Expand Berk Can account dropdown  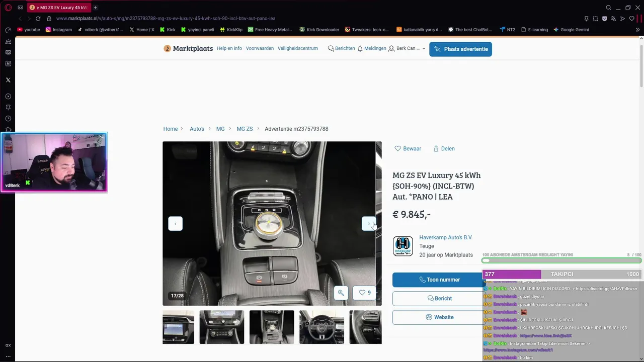(x=407, y=49)
